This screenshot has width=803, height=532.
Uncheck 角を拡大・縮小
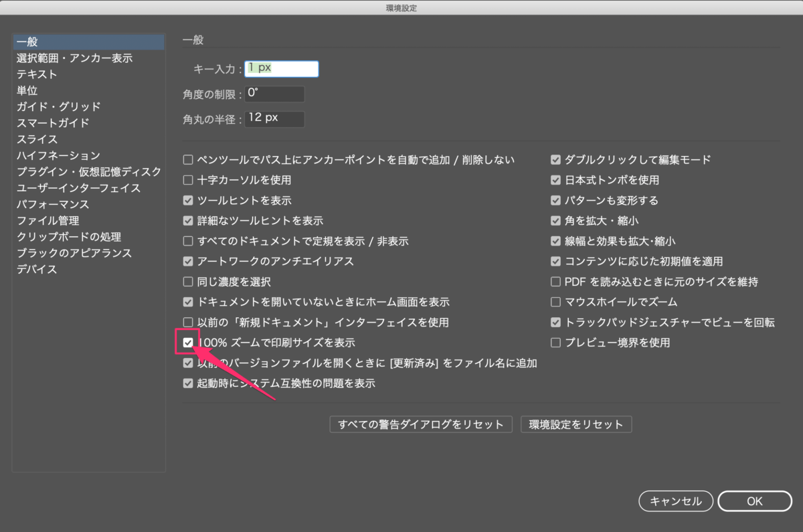555,220
